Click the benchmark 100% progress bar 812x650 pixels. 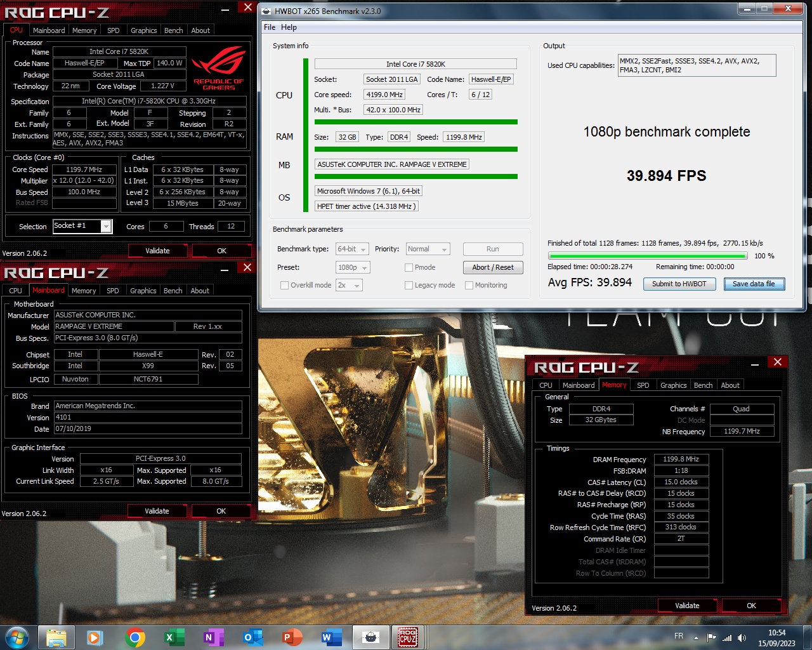[648, 256]
